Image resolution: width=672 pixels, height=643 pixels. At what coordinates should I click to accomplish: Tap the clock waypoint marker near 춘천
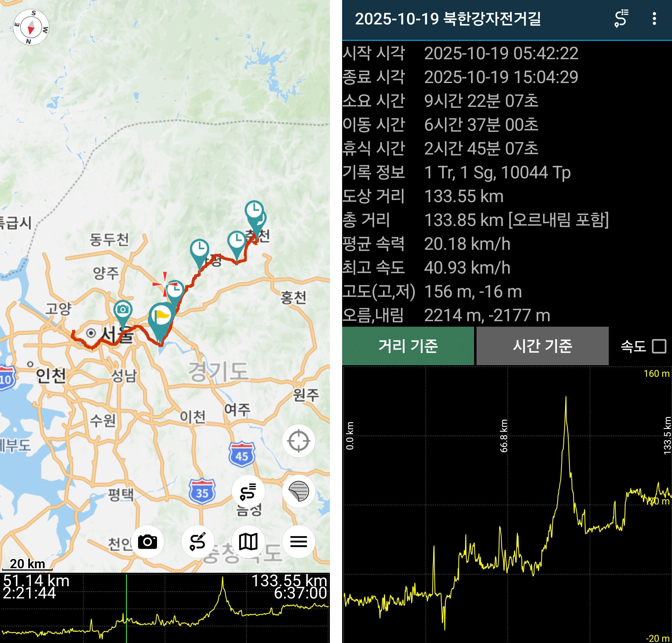click(x=254, y=210)
